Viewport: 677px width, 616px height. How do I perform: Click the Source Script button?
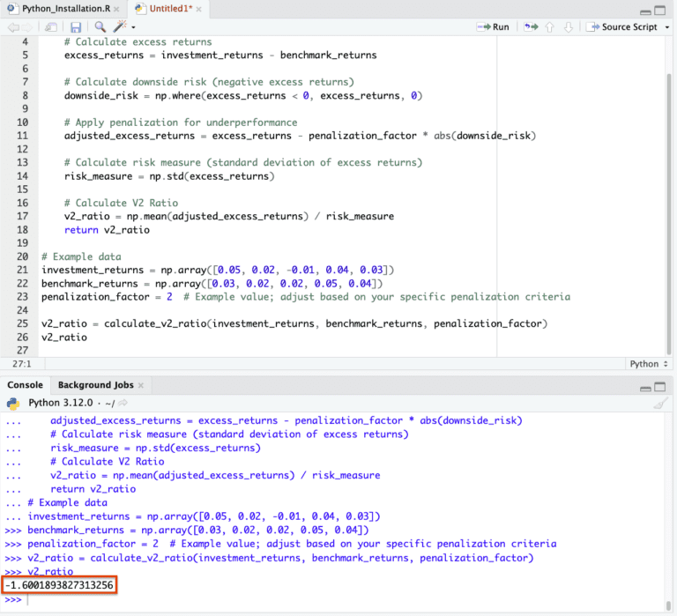pos(621,26)
